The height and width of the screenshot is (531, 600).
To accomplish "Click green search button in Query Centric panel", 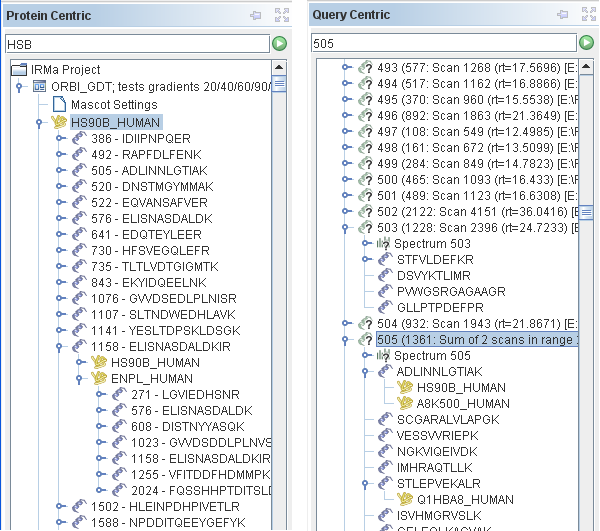I will click(x=585, y=44).
